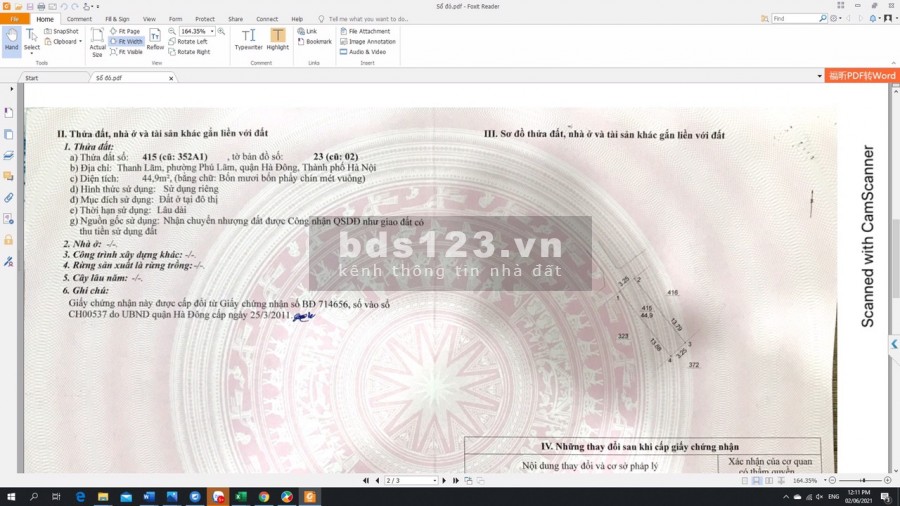Toggle continuous page view mode
This screenshot has height=506, width=900.
(757, 481)
